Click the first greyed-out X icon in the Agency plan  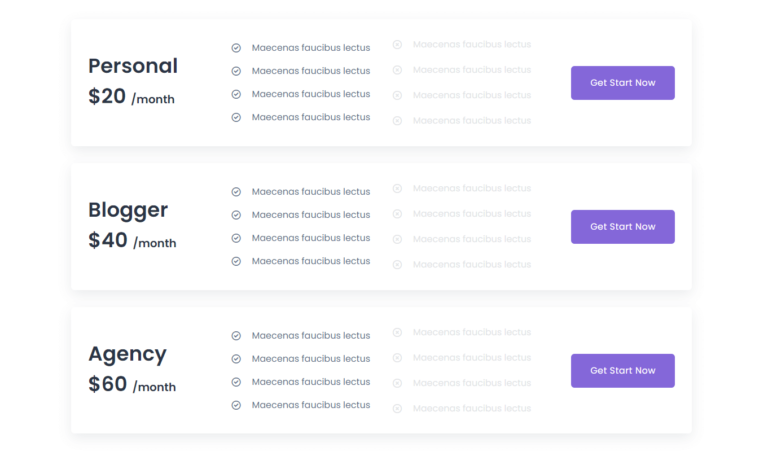397,333
